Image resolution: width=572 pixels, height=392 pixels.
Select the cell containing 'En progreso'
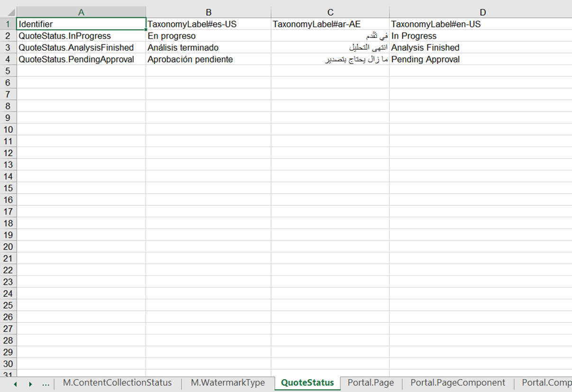tap(209, 36)
